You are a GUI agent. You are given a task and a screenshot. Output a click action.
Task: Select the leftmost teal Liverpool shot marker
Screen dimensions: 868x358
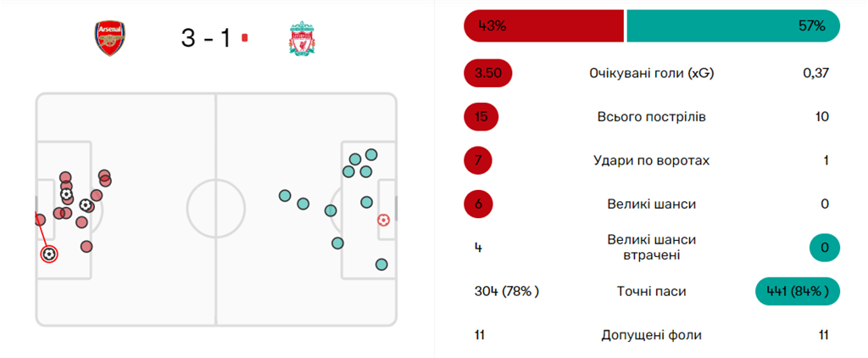tap(286, 196)
